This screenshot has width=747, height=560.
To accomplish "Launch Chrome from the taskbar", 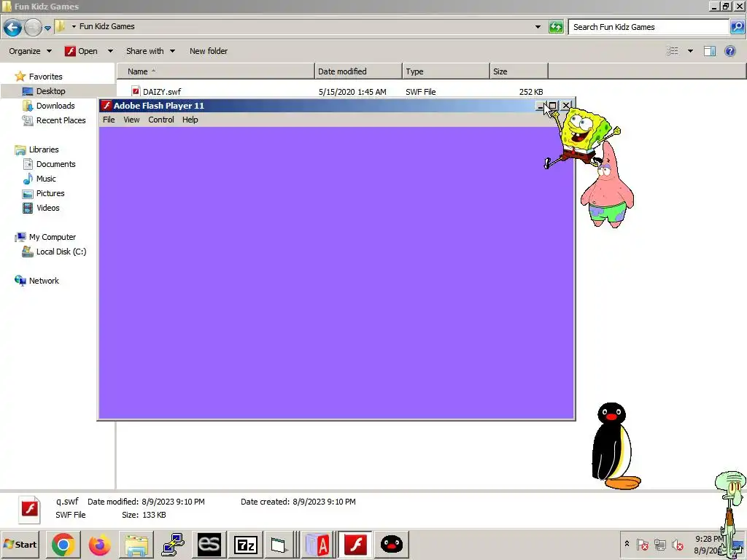I will pos(63,544).
